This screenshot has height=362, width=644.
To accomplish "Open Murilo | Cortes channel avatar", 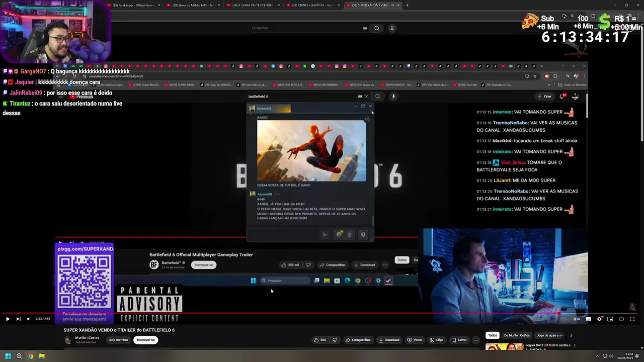I will (67, 340).
